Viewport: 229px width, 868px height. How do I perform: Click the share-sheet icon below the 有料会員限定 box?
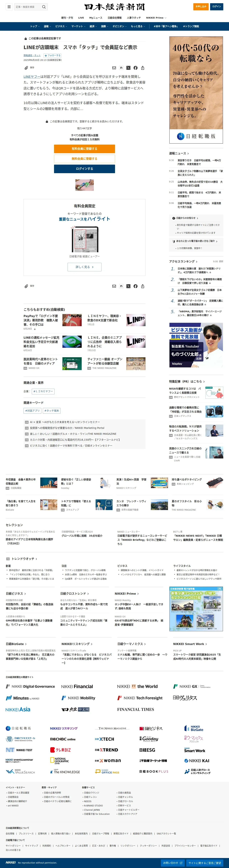click(143, 286)
